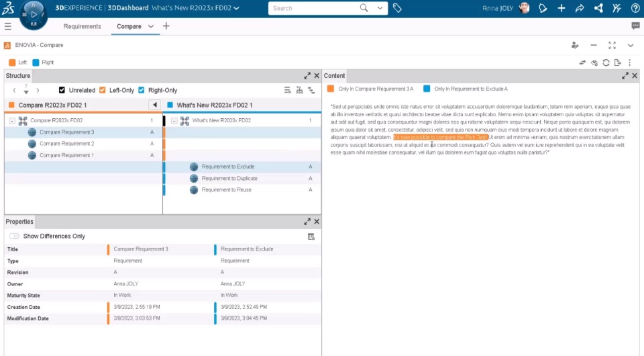Image resolution: width=644 pixels, height=356 pixels.
Task: Click in the Search field
Action: pyautogui.click(x=313, y=8)
